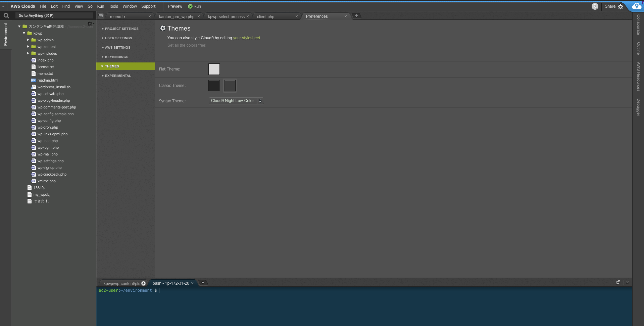Maximize the console panel icon
Image resolution: width=644 pixels, height=326 pixels.
tap(618, 282)
